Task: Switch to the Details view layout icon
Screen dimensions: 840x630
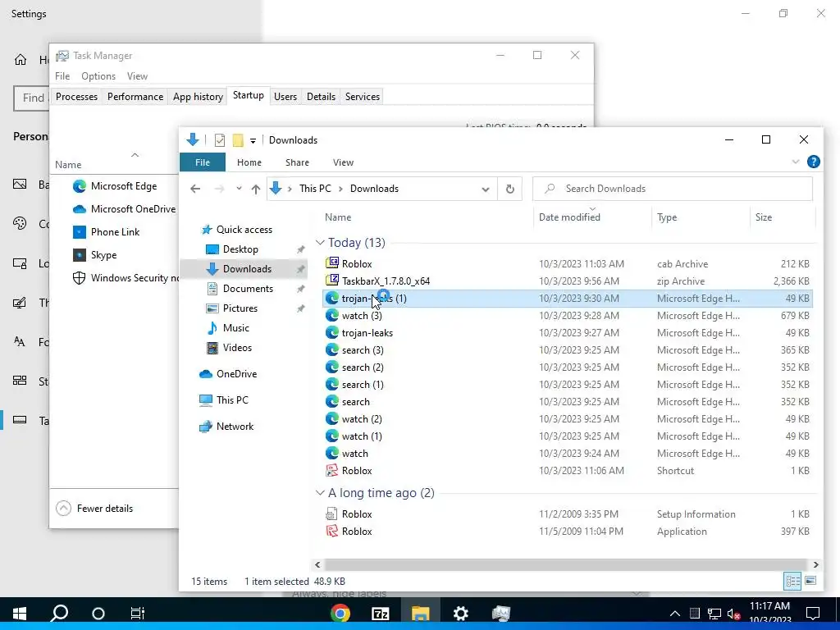Action: [x=792, y=581]
